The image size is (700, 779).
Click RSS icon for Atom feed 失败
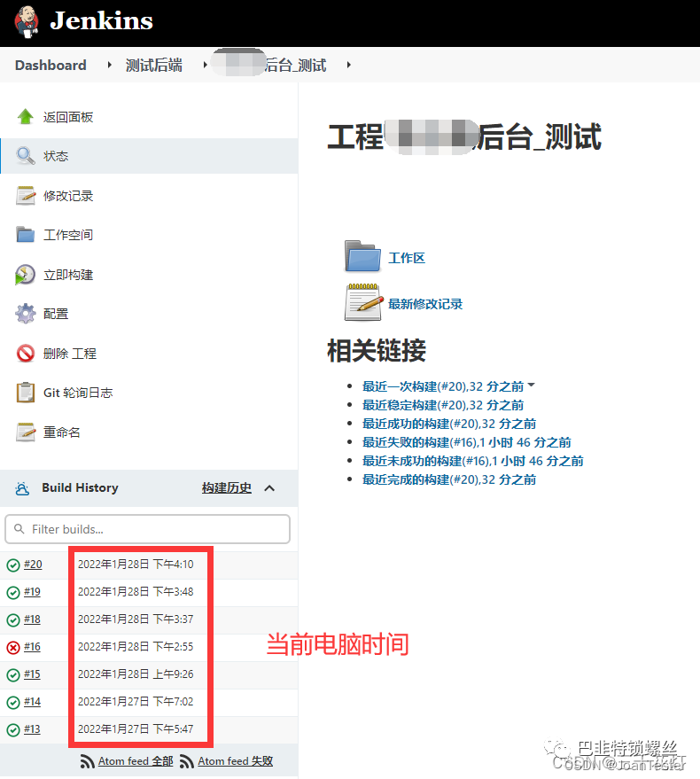[187, 761]
